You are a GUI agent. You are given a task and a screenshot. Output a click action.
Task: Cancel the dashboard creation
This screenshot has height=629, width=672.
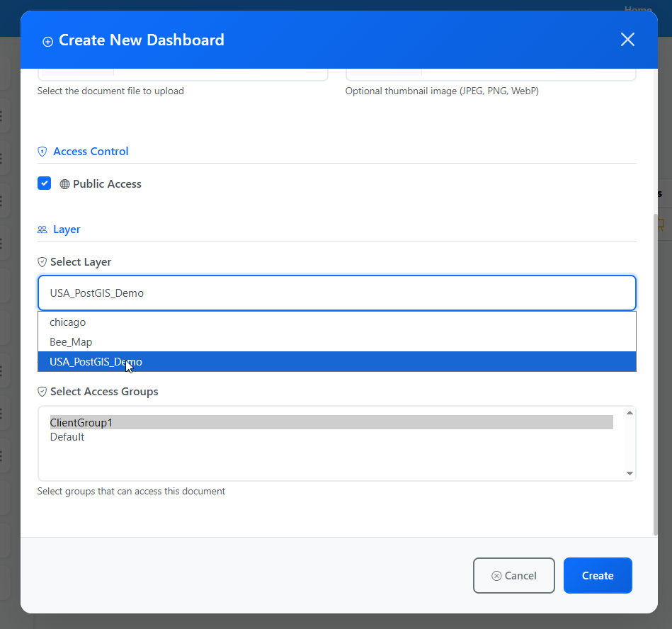[514, 575]
